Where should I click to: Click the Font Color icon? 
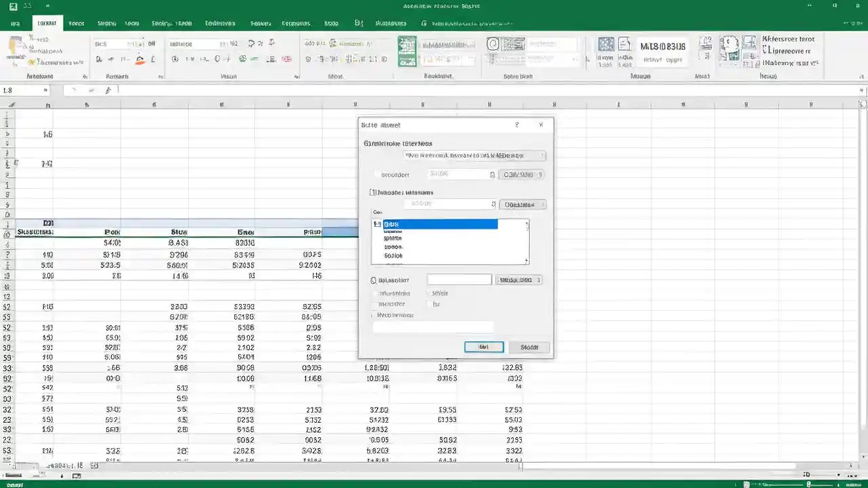(x=152, y=60)
